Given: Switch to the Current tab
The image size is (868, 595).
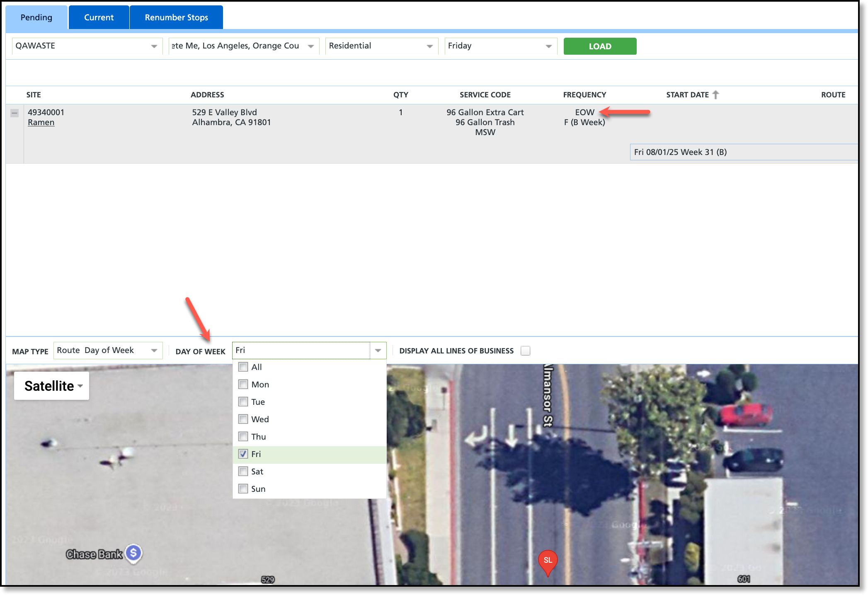Looking at the screenshot, I should click(x=99, y=17).
